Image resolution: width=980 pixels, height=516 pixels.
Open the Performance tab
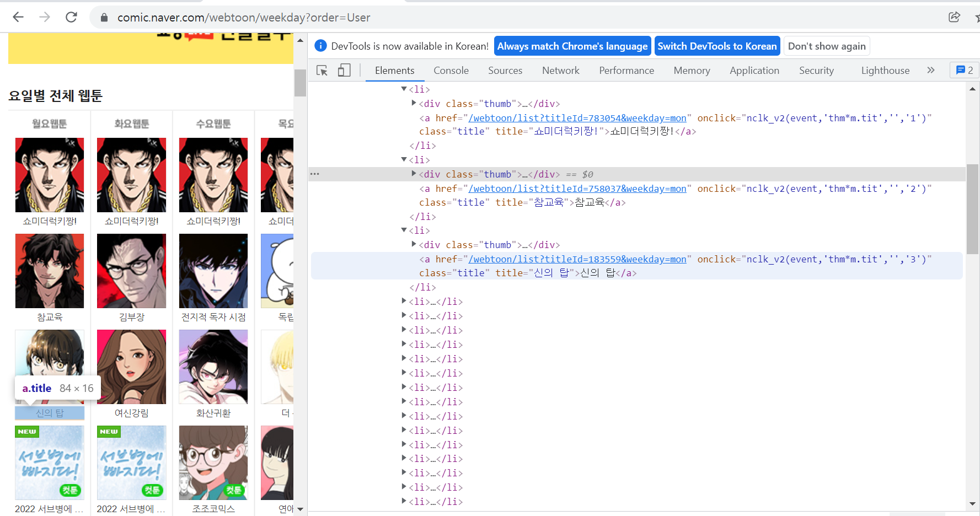pyautogui.click(x=626, y=71)
